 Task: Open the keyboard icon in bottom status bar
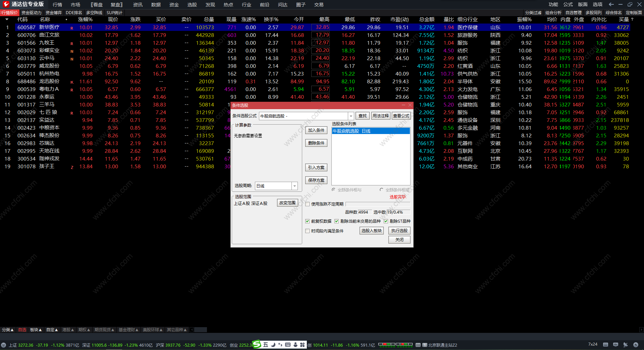pos(605,345)
